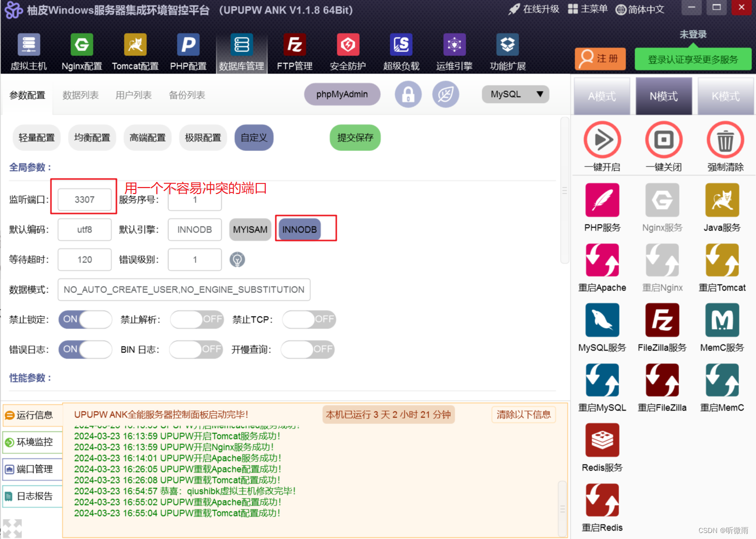Image resolution: width=756 pixels, height=539 pixels.
Task: Toggle the 错误日志 switch
Action: [85, 349]
